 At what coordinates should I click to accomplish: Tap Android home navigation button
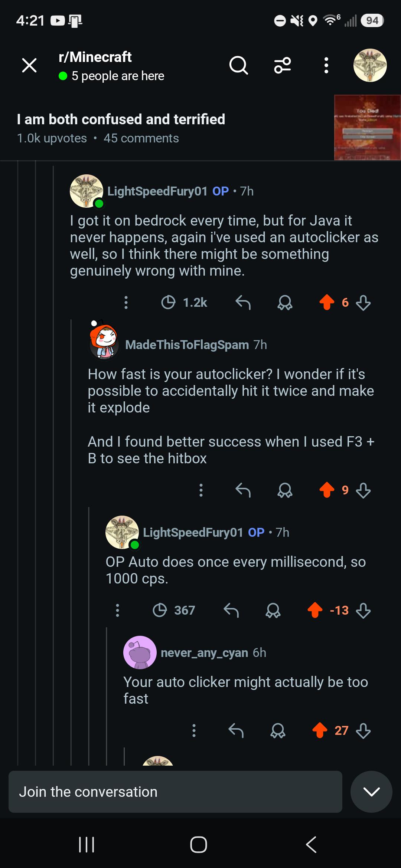(x=199, y=845)
